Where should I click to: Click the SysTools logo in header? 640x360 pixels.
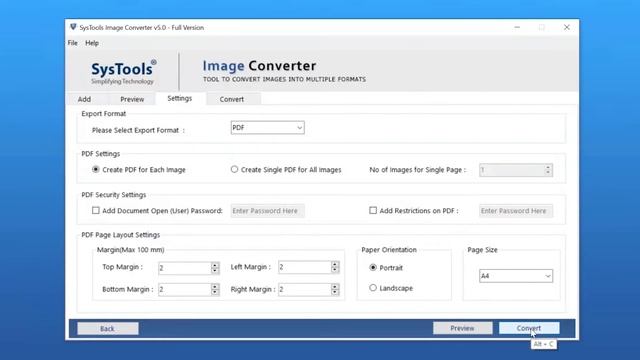123,72
